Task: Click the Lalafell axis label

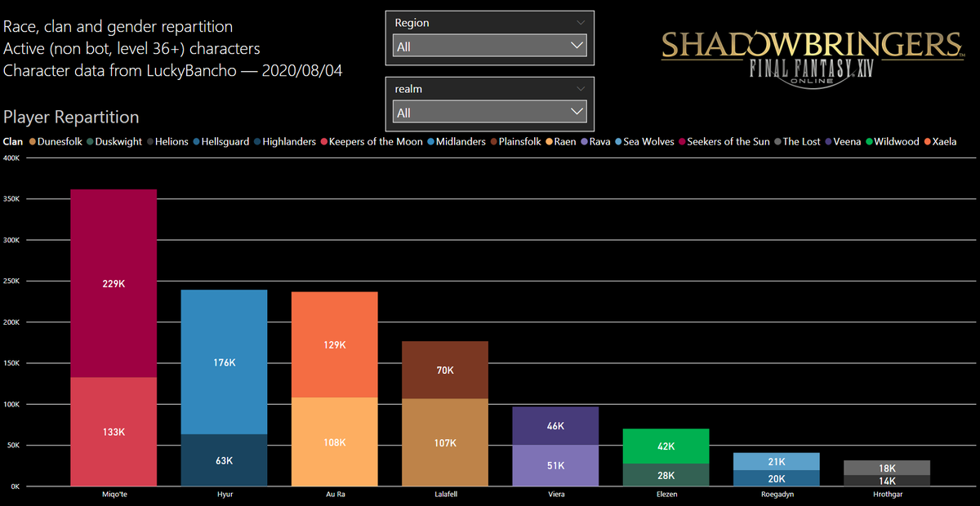Action: tap(445, 495)
